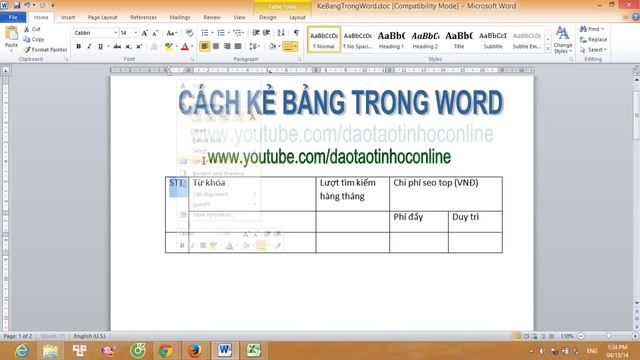Apply superscript formatting

(139, 47)
